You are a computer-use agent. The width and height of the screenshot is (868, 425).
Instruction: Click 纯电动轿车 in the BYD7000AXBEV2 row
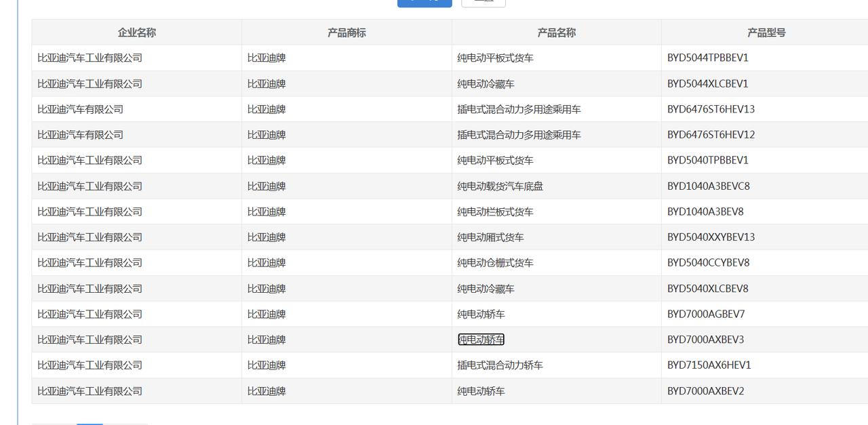(x=481, y=391)
